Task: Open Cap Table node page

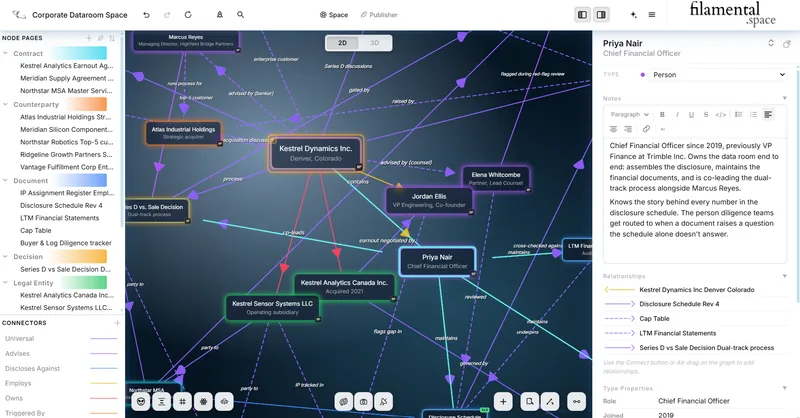Action: pos(36,230)
